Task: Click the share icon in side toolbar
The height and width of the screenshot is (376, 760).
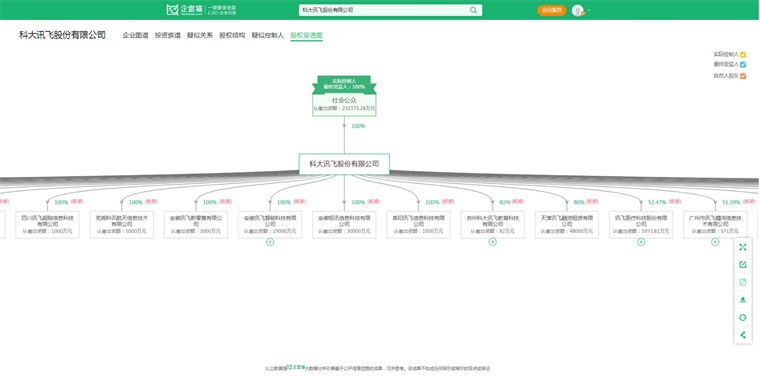Action: [743, 335]
